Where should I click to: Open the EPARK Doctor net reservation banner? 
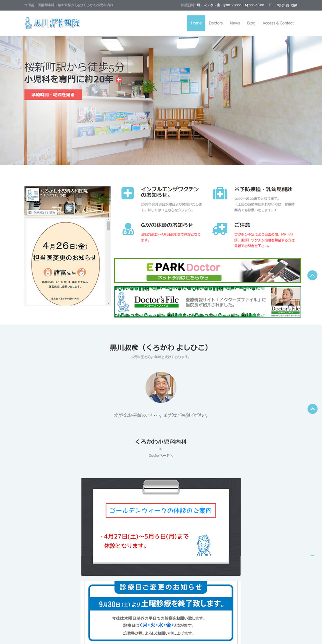[x=208, y=270]
